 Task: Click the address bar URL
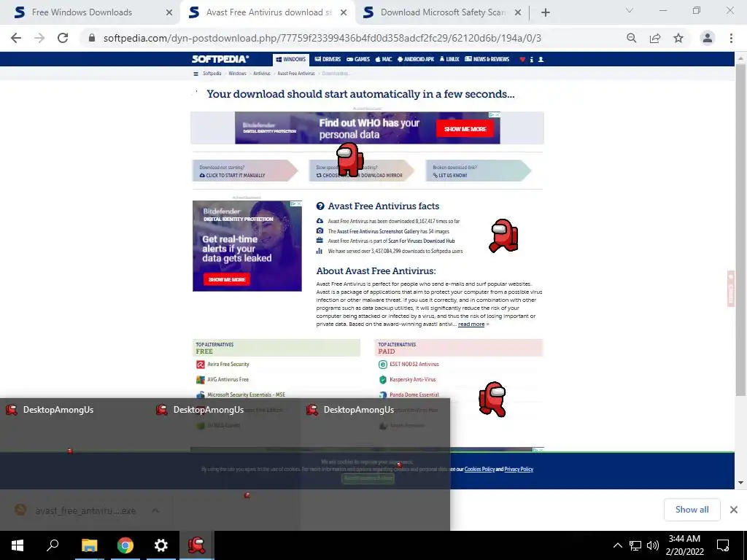[322, 38]
